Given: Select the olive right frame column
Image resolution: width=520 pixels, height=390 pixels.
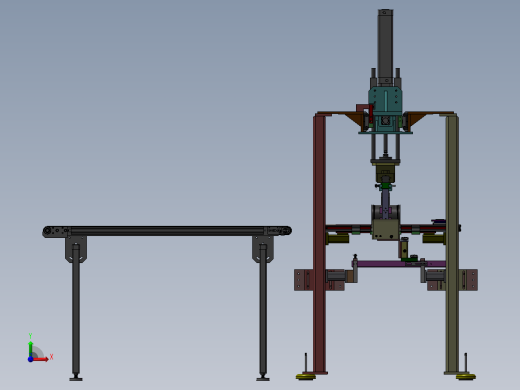Looking at the screenshot, I should 452,243.
